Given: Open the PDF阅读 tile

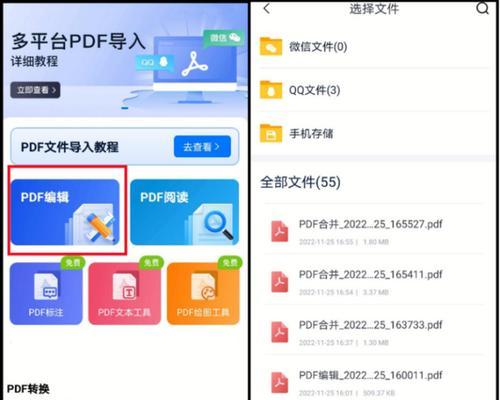Looking at the screenshot, I should coord(184,212).
